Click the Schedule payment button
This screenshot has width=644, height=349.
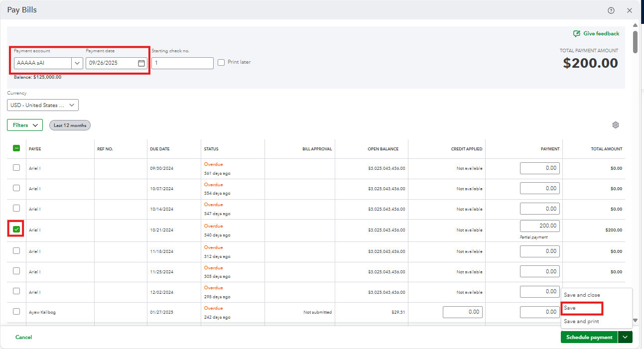click(589, 337)
